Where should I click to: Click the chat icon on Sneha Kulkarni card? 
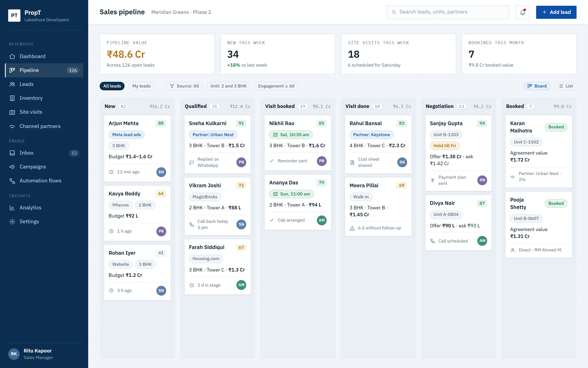coord(192,162)
